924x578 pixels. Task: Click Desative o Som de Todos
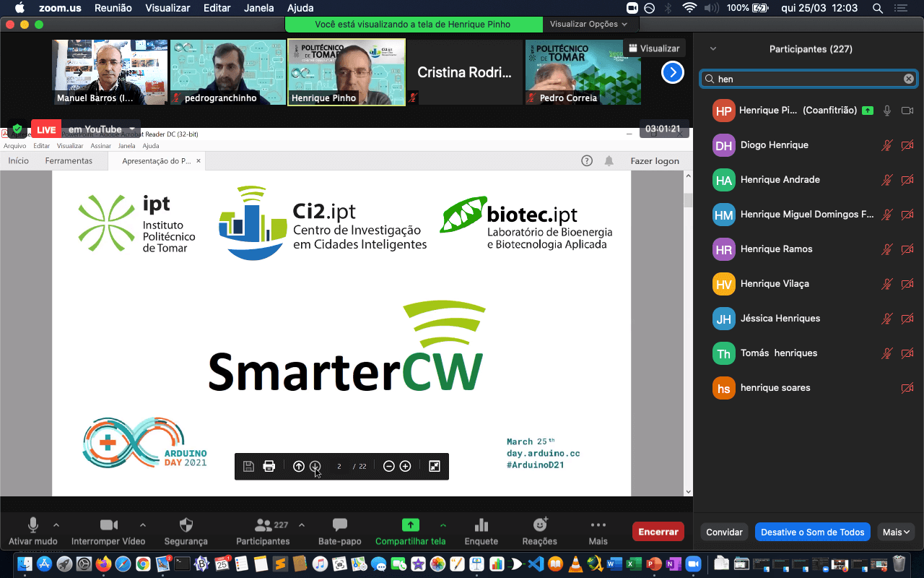tap(813, 532)
